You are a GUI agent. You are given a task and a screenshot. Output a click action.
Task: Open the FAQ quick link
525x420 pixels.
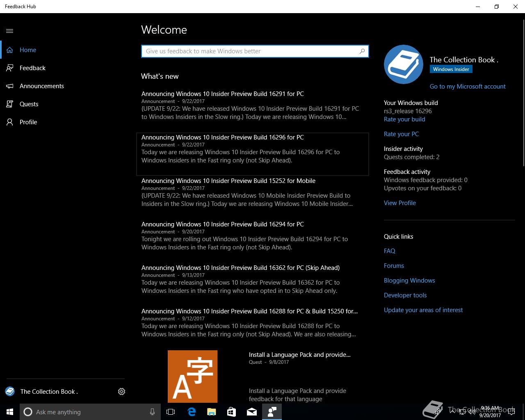(x=390, y=251)
